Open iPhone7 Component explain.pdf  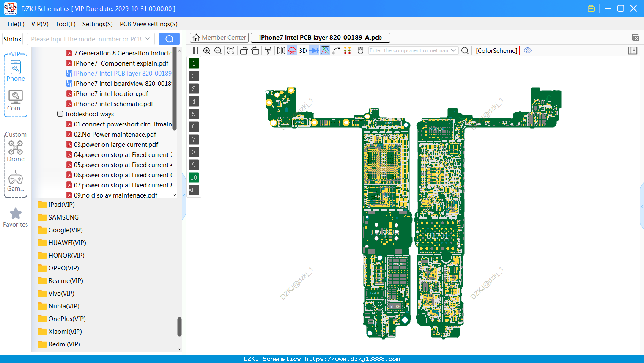tap(121, 63)
